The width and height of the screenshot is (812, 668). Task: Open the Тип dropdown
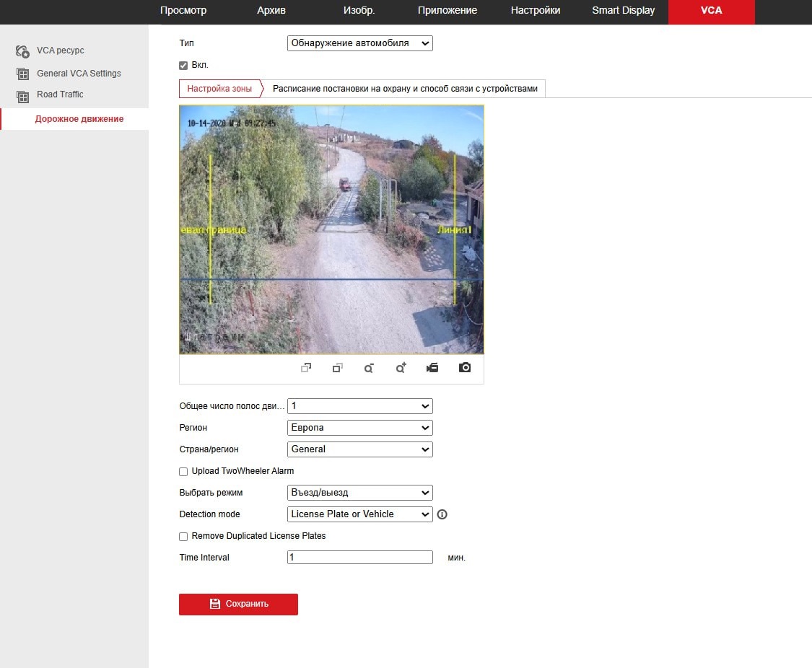(x=359, y=43)
